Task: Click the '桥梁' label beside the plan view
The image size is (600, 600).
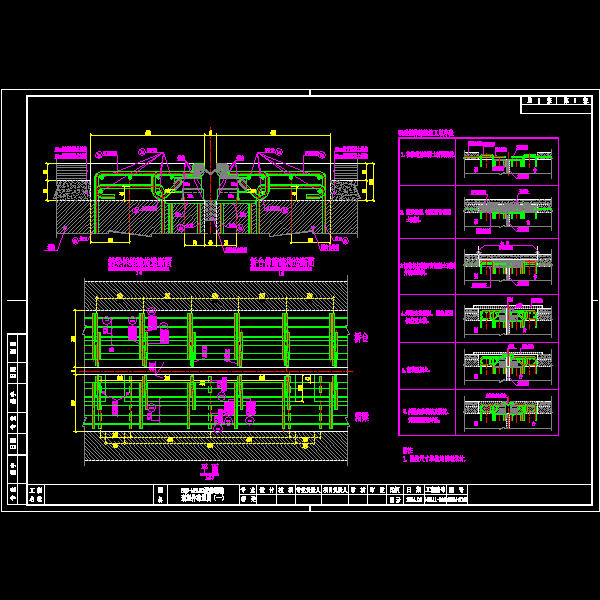Action: pyautogui.click(x=362, y=417)
